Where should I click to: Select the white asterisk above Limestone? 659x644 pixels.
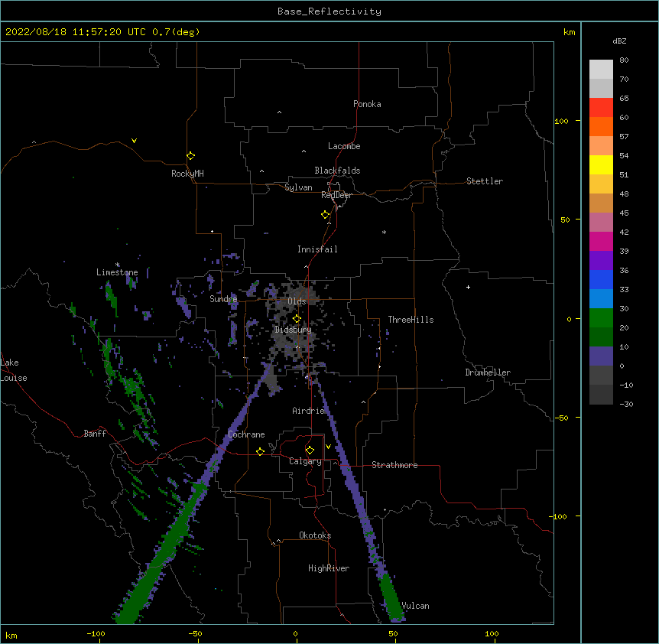tap(117, 265)
